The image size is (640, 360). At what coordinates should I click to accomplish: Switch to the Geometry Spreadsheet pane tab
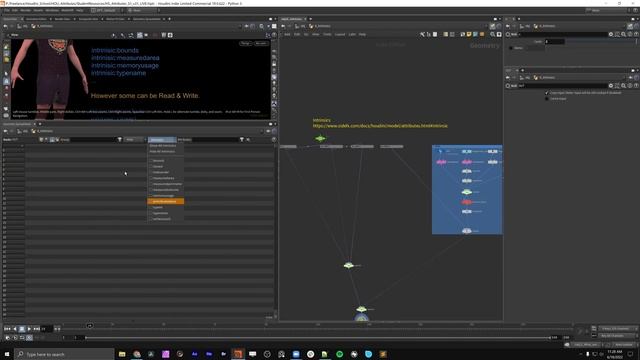click(147, 19)
